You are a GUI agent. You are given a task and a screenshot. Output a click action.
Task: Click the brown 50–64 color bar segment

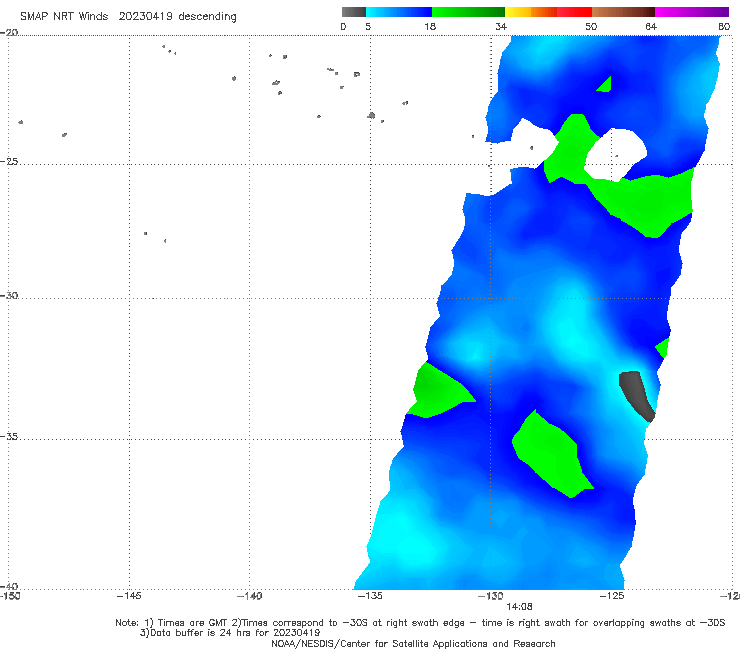623,12
